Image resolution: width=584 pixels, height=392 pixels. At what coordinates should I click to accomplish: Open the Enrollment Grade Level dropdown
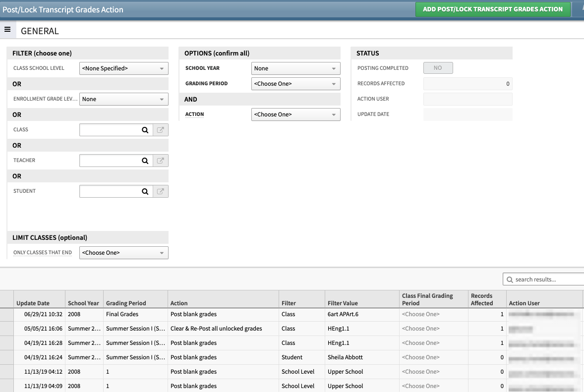(x=123, y=99)
